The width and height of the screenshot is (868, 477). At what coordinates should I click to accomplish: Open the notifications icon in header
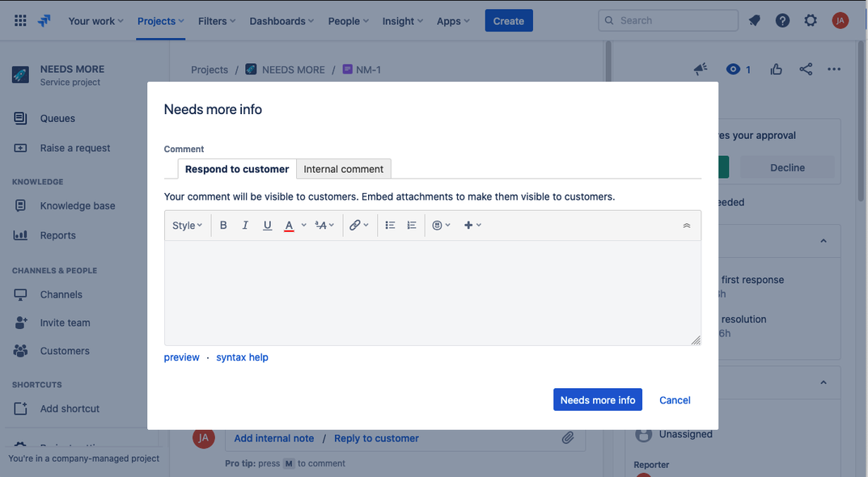point(754,20)
